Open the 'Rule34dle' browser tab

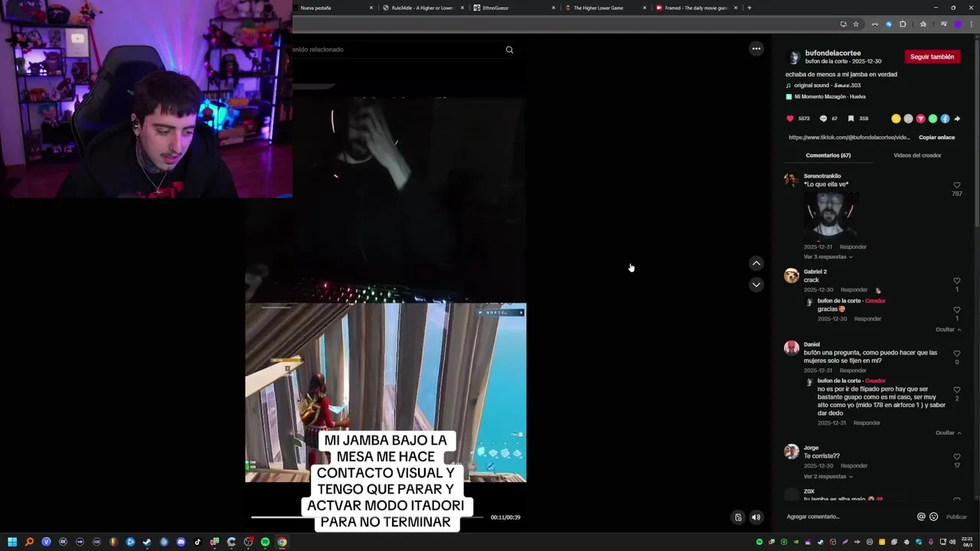pyautogui.click(x=423, y=8)
